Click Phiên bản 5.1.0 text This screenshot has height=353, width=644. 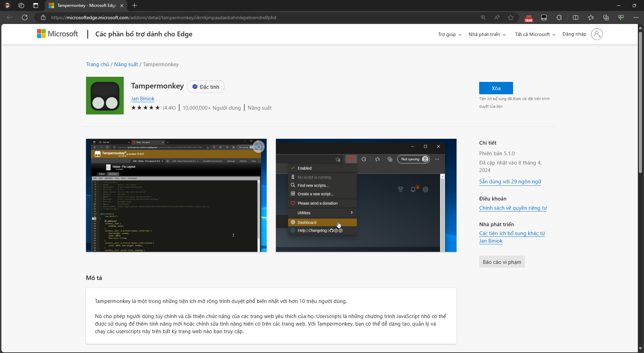[x=497, y=154]
